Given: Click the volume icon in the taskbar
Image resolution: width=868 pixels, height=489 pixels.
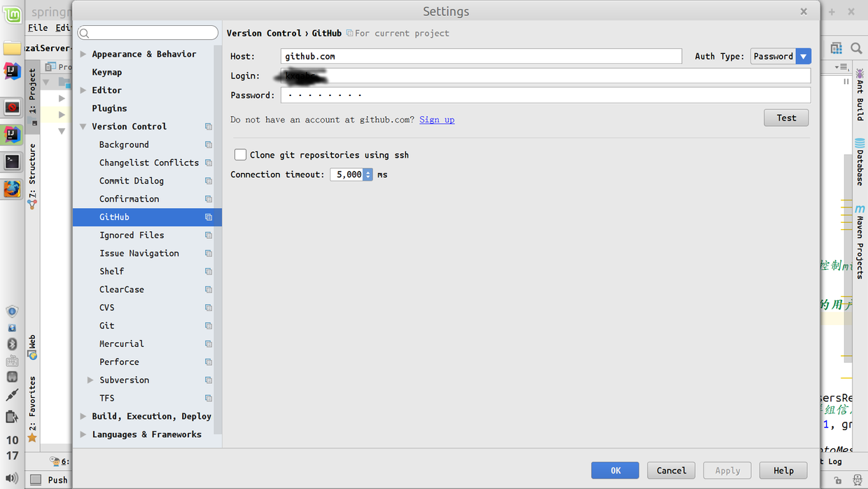Looking at the screenshot, I should pyautogui.click(x=12, y=480).
